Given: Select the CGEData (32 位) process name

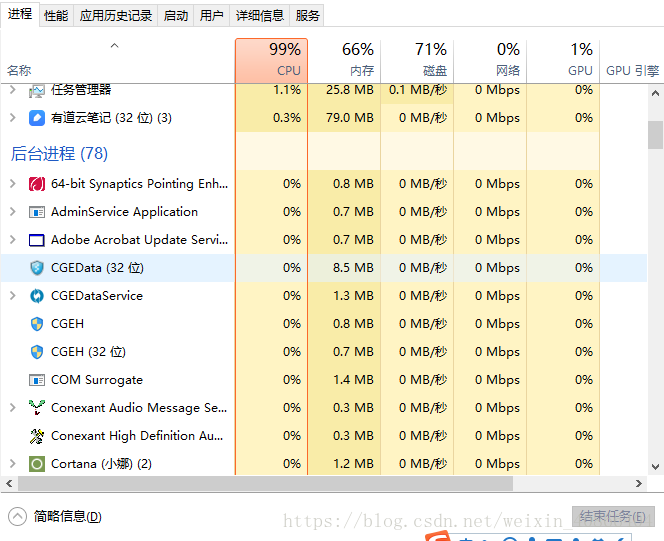Looking at the screenshot, I should [x=97, y=268].
